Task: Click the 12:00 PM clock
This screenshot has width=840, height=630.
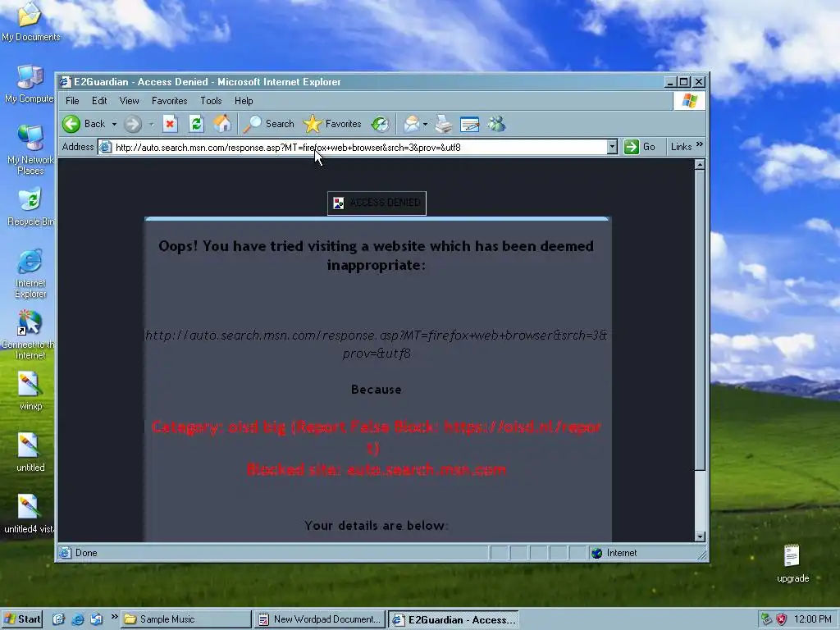Action: [812, 619]
